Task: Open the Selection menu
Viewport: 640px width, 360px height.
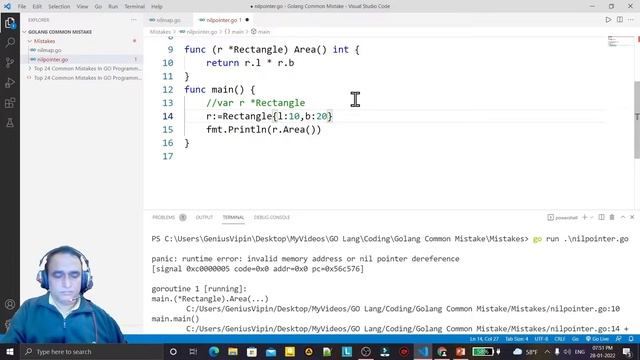Action: [x=59, y=6]
